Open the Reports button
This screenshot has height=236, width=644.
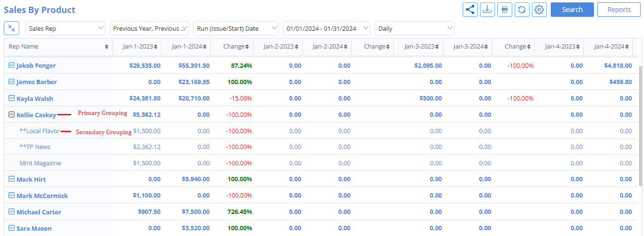coord(619,10)
